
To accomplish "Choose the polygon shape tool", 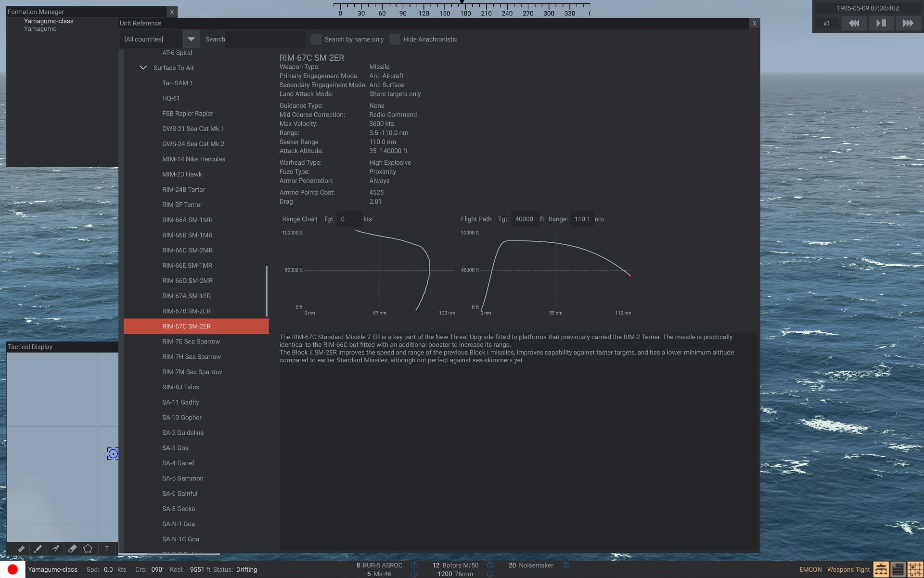I will point(88,549).
